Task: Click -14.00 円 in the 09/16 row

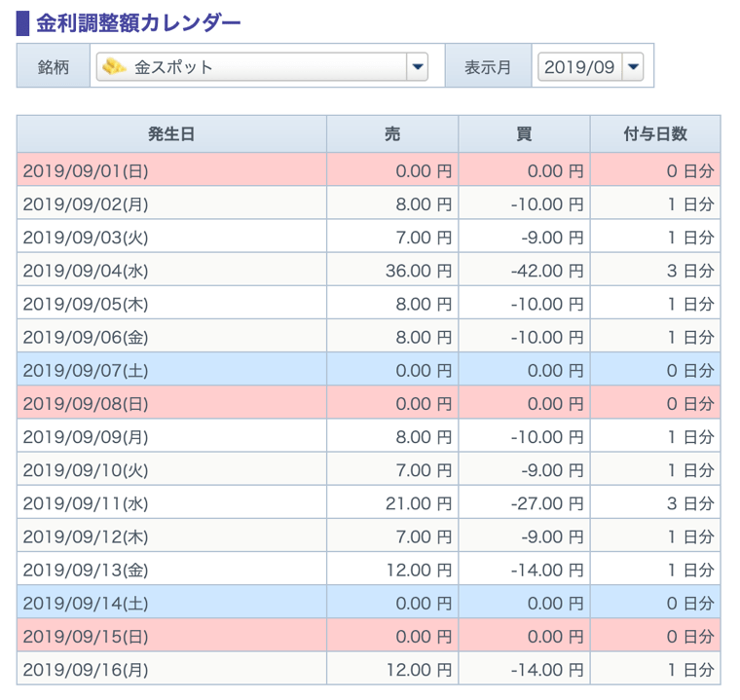Action: (x=547, y=670)
